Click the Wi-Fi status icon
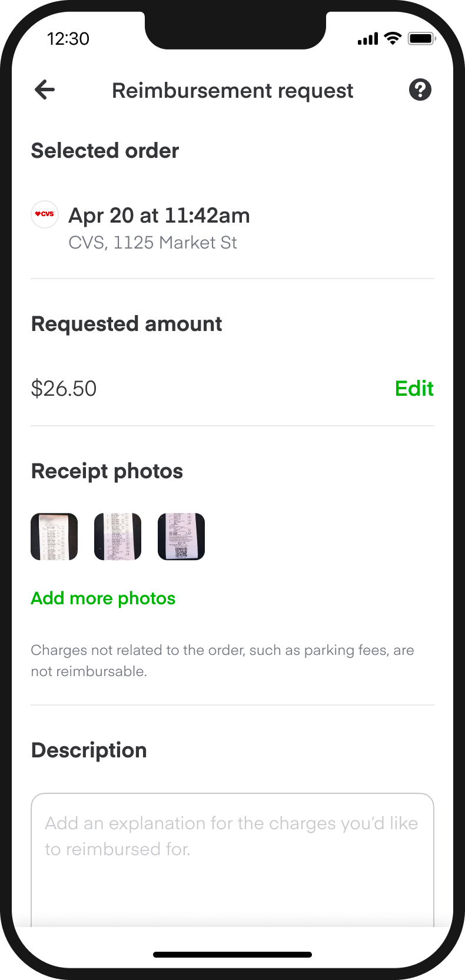Viewport: 465px width, 980px height. pos(392,39)
